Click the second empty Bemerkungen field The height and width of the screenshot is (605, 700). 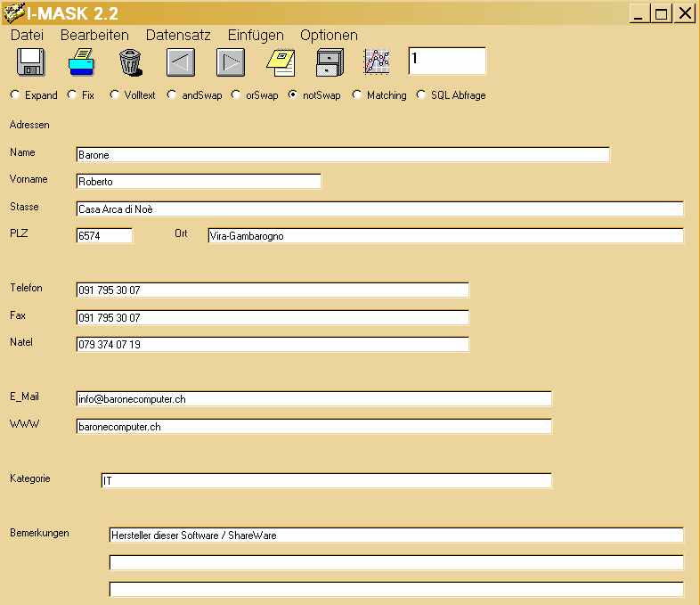pyautogui.click(x=396, y=562)
